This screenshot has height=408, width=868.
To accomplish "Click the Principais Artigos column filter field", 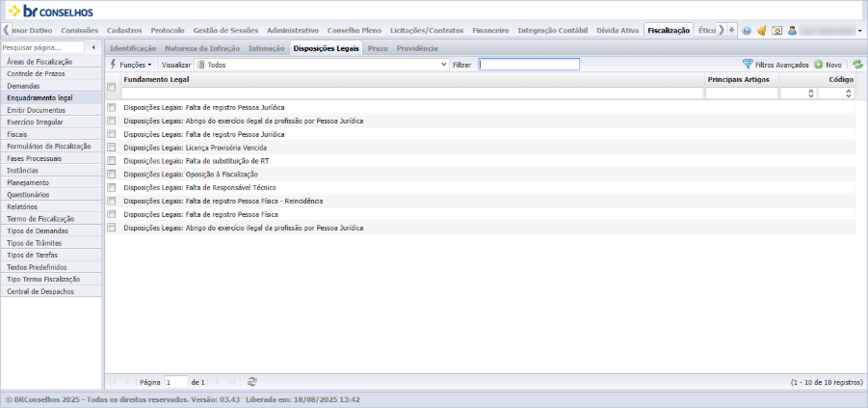I will pos(742,94).
